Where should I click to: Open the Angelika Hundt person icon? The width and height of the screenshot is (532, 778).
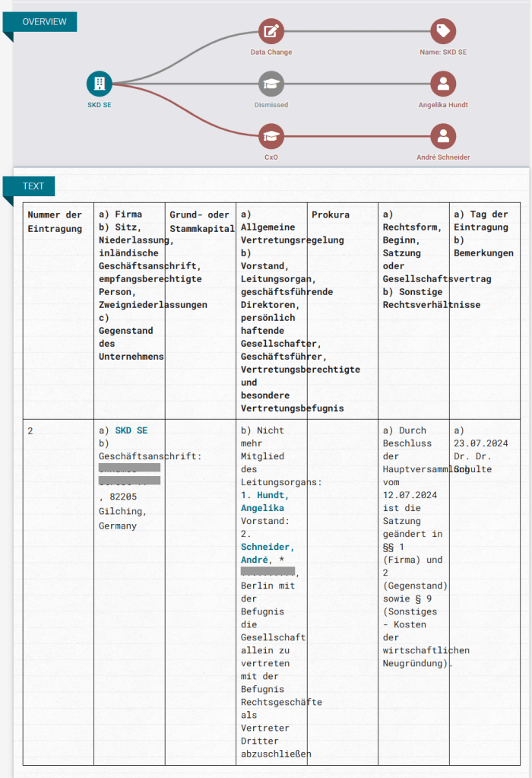point(443,84)
